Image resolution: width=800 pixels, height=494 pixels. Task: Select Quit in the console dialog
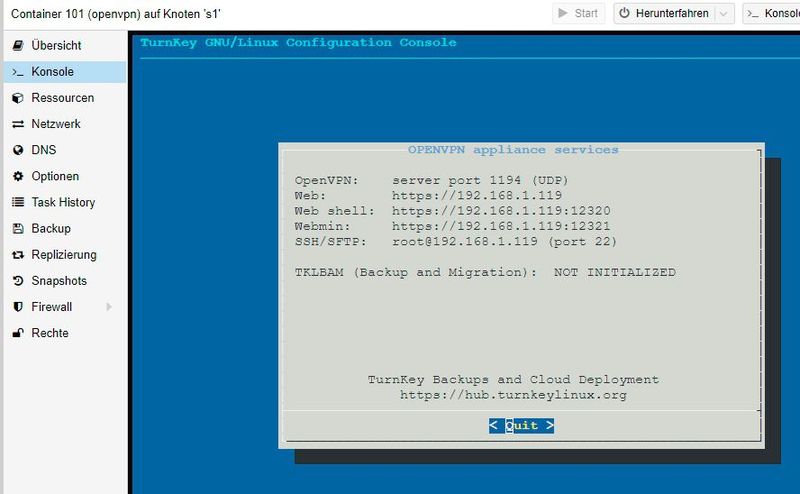[521, 426]
